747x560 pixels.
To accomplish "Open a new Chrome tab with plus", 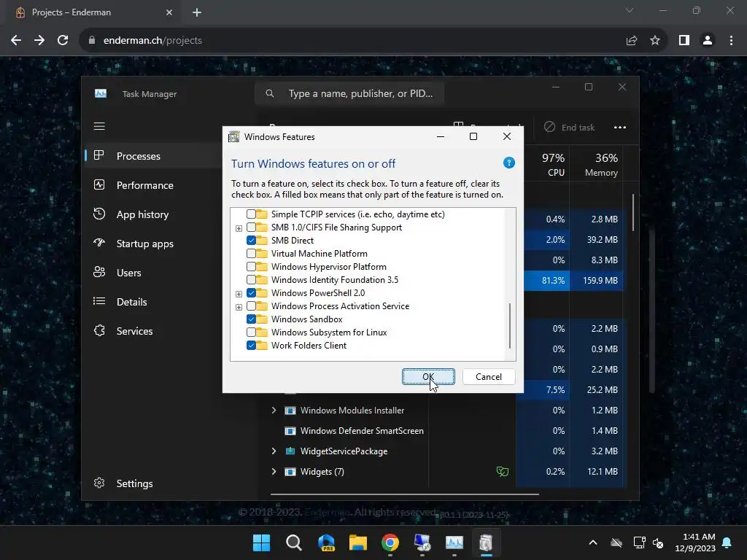I will 197,12.
